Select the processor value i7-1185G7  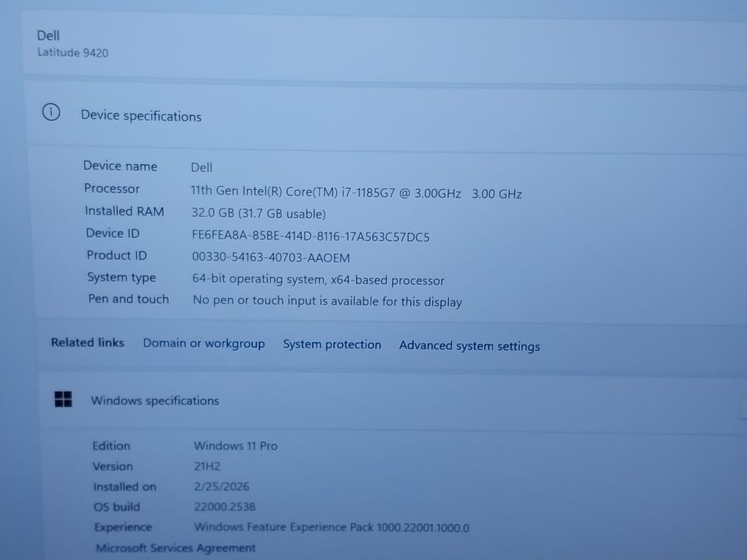click(x=356, y=192)
